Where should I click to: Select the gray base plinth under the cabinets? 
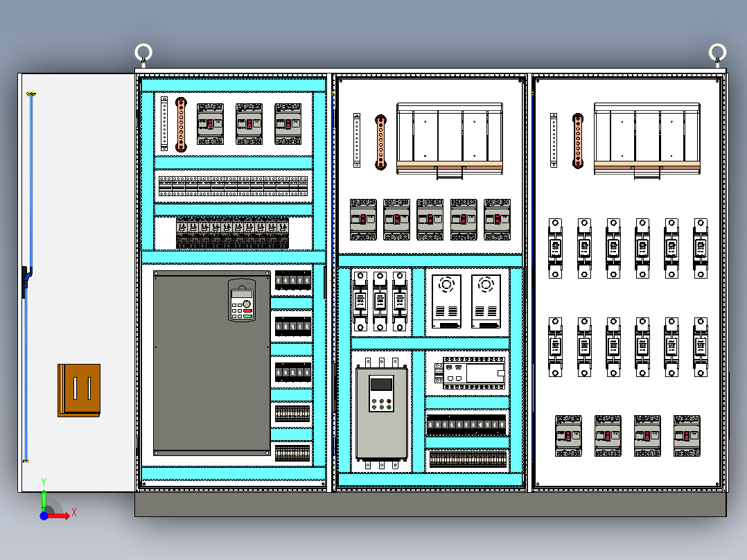point(431,505)
